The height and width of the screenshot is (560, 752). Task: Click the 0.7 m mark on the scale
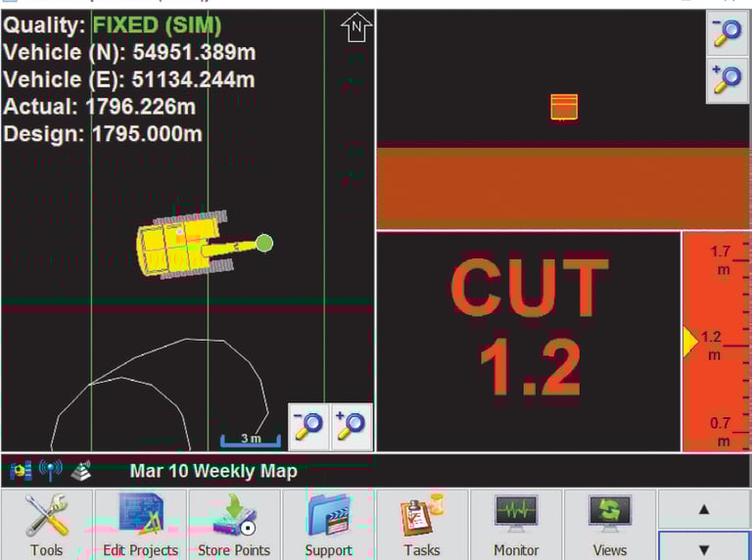(x=722, y=432)
